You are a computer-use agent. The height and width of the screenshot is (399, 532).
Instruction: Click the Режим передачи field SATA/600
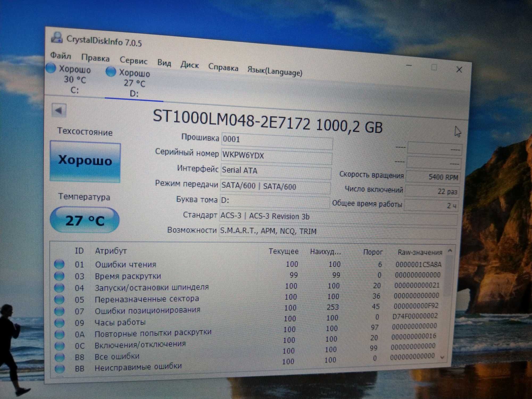click(x=275, y=186)
